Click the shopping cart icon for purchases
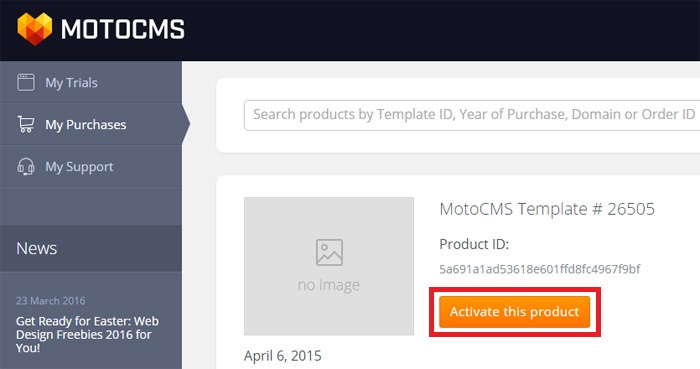Viewport: 700px width, 369px height. [x=26, y=124]
